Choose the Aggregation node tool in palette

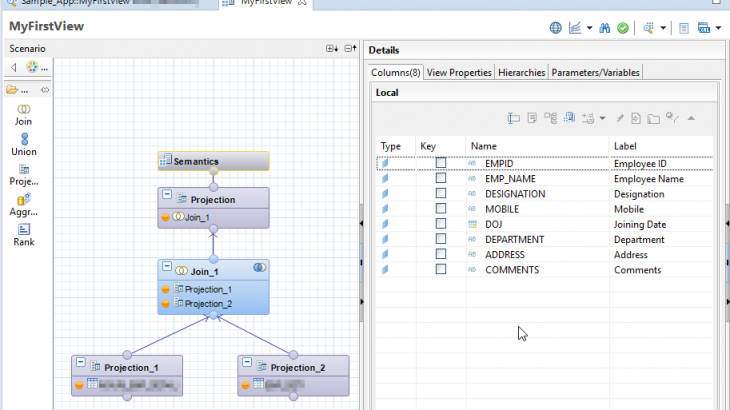(x=23, y=204)
